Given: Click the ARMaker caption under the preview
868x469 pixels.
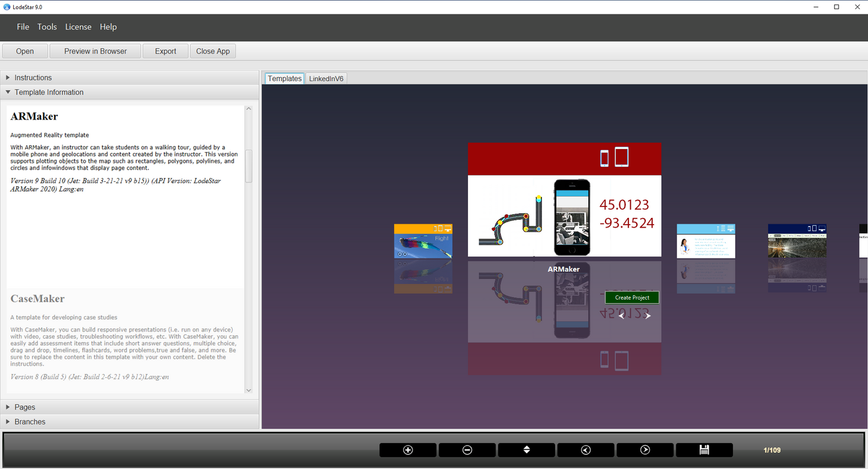Looking at the screenshot, I should (563, 269).
